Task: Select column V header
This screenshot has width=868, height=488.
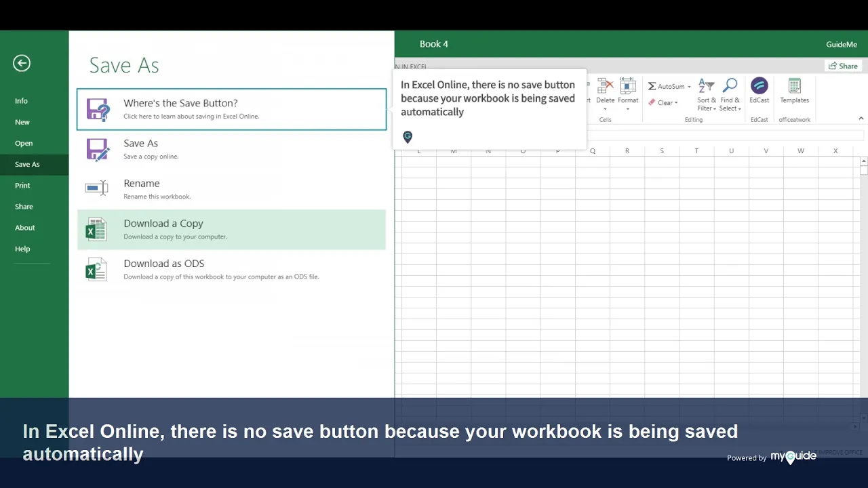Action: [x=766, y=150]
